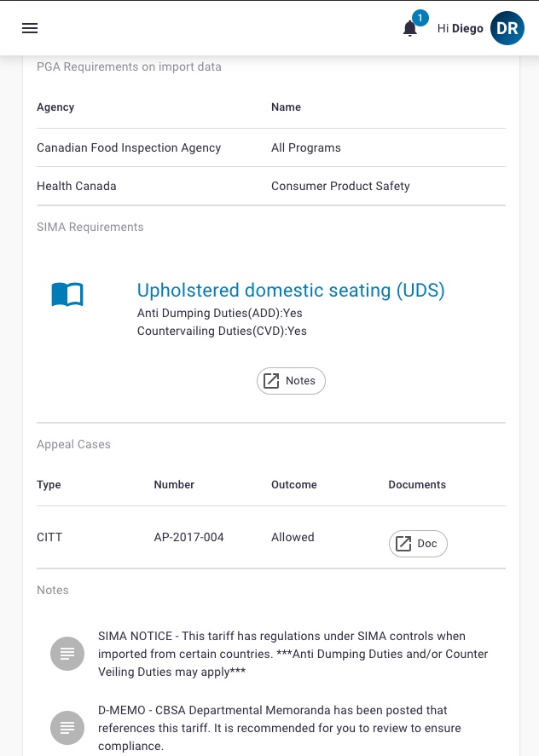Viewport: 539px width, 756px height.
Task: Click the Hi Diego greeting text
Action: [x=460, y=28]
